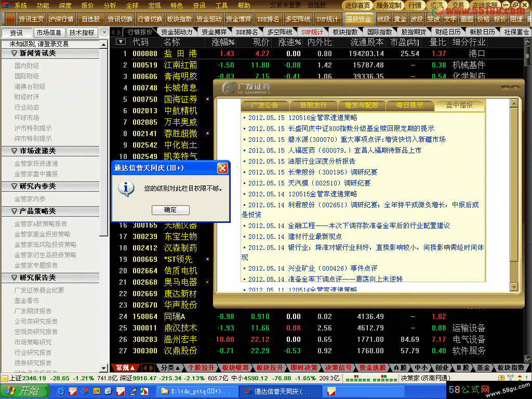Image resolution: width=532 pixels, height=399 pixels.
Task: Click the 迷你首页 button at top right
Action: (357, 5)
